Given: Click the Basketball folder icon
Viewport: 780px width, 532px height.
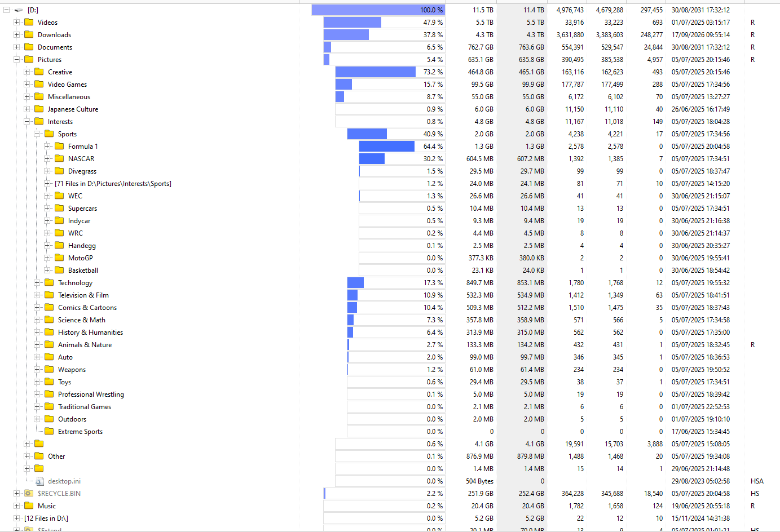Looking at the screenshot, I should 59,271.
